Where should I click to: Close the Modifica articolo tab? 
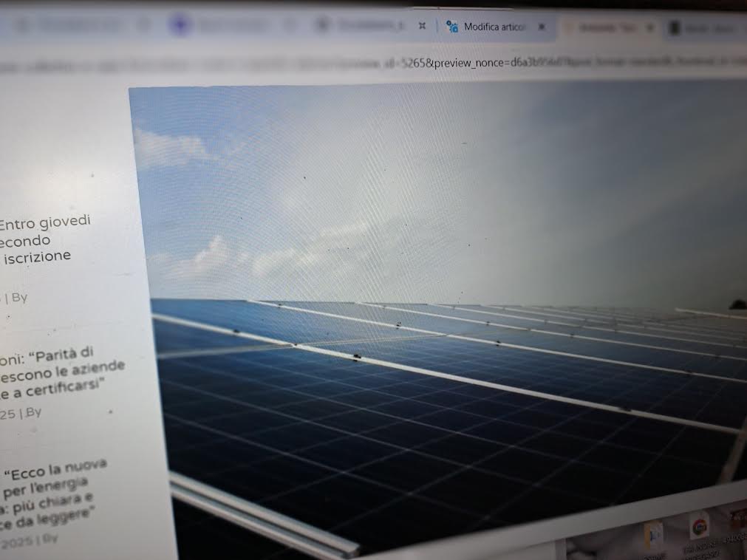[542, 27]
